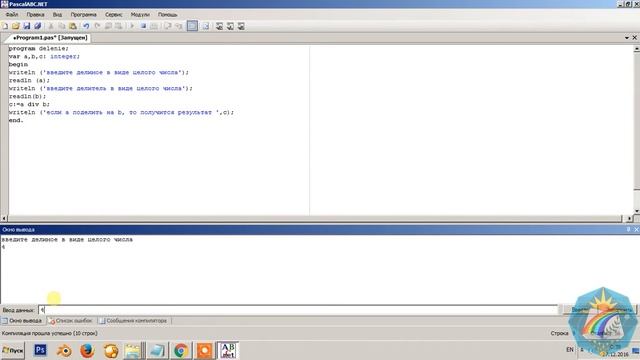Click the Ввести button beside the input
Image resolution: width=640 pixels, height=360 pixels.
[x=580, y=310]
